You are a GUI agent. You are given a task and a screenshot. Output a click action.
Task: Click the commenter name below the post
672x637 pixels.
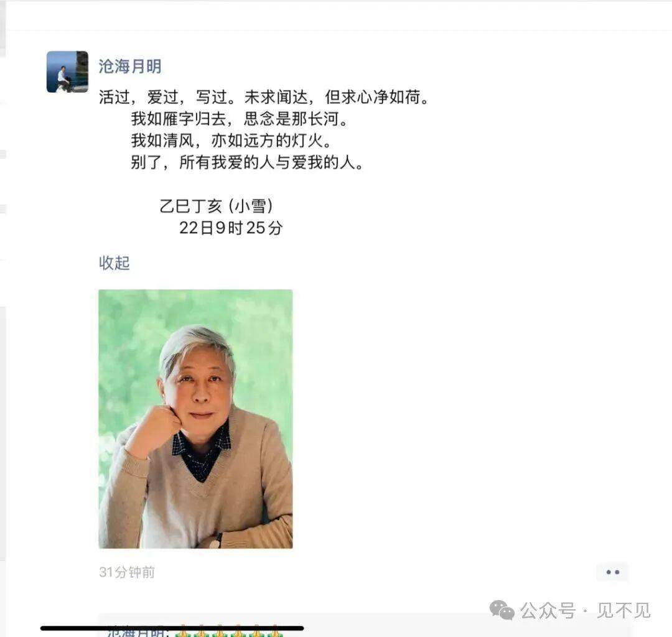pos(138,632)
